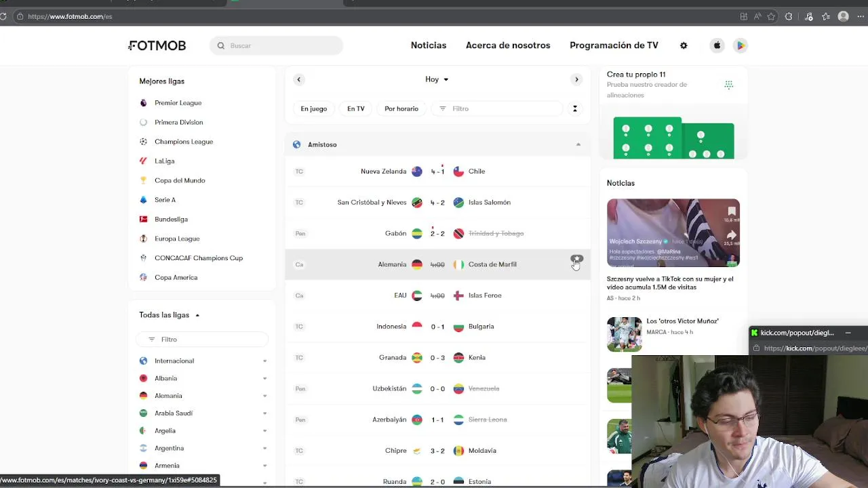This screenshot has height=488, width=868.
Task: Open browser extensions icon
Action: (789, 16)
